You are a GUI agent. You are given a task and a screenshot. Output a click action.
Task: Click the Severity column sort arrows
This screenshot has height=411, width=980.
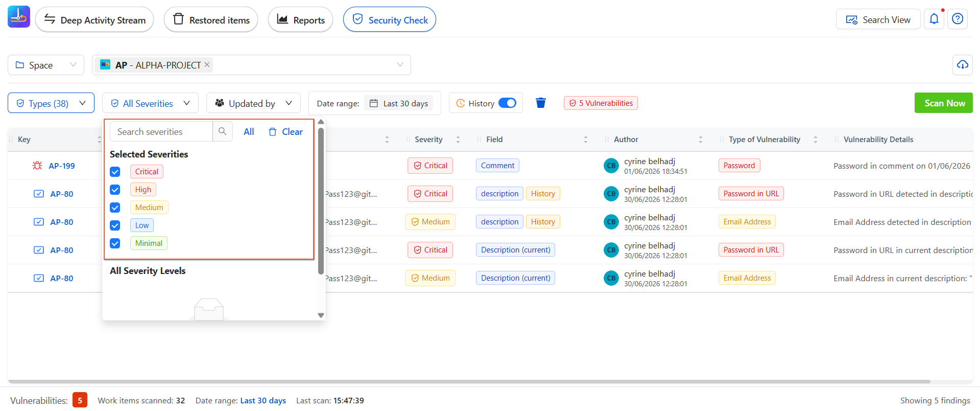(x=458, y=140)
